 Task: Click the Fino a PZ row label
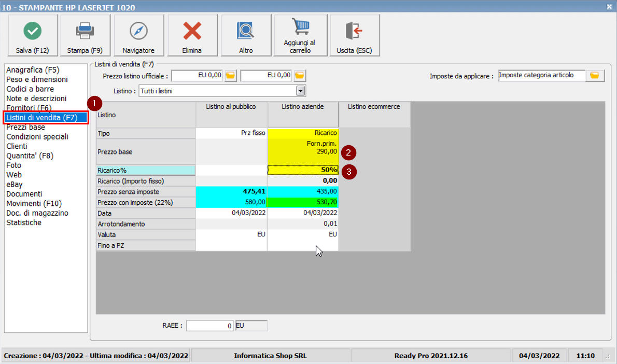point(146,245)
